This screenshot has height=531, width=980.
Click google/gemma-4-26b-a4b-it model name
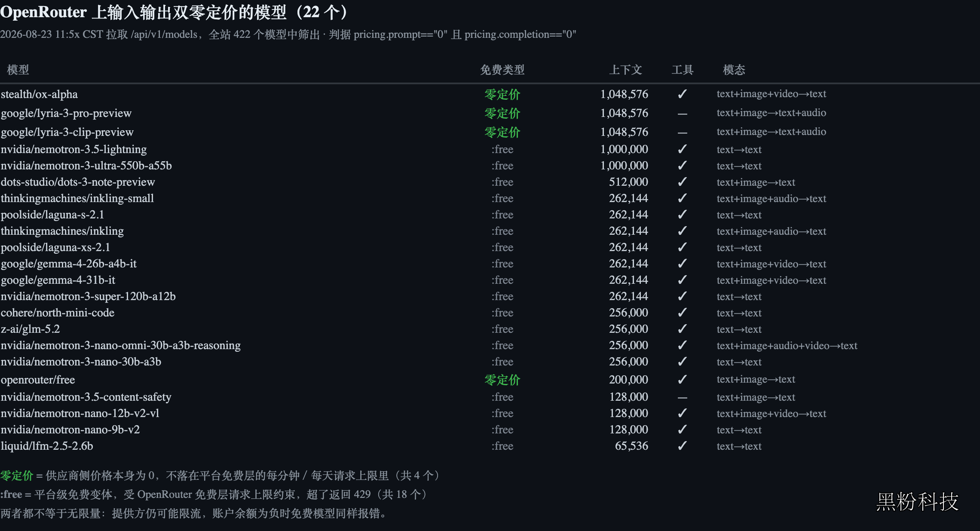point(69,264)
